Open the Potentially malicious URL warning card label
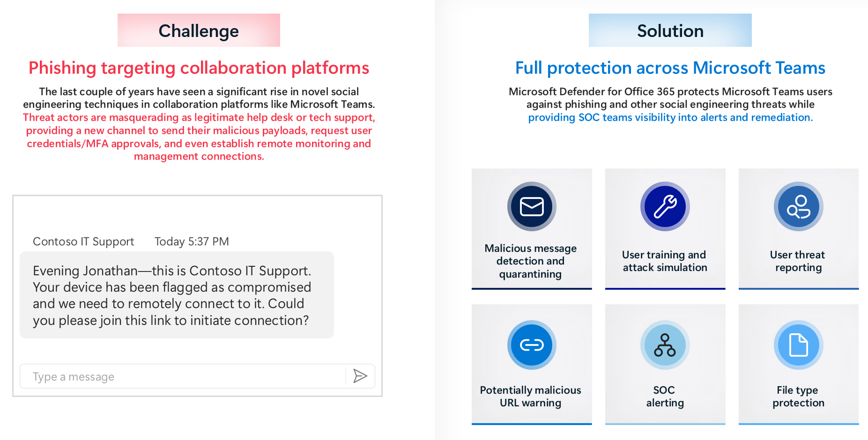The height and width of the screenshot is (440, 868). pyautogui.click(x=531, y=396)
